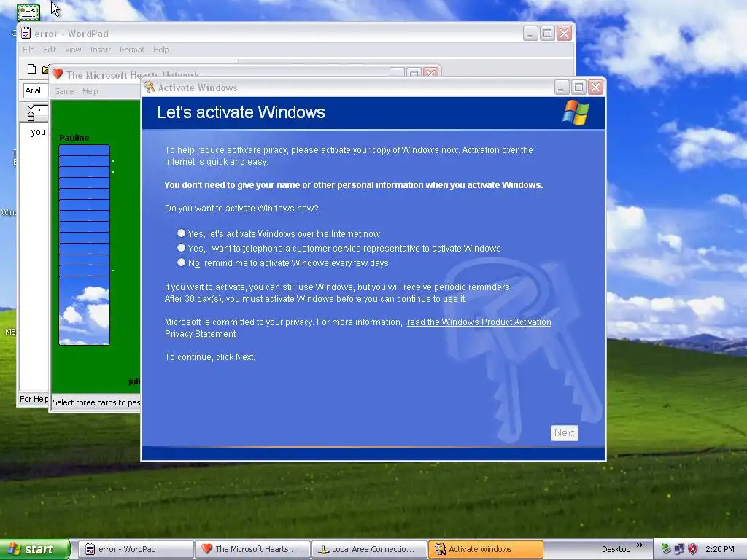Image resolution: width=747 pixels, height=560 pixels.
Task: Open the Edit menu in WordPad
Action: click(50, 50)
